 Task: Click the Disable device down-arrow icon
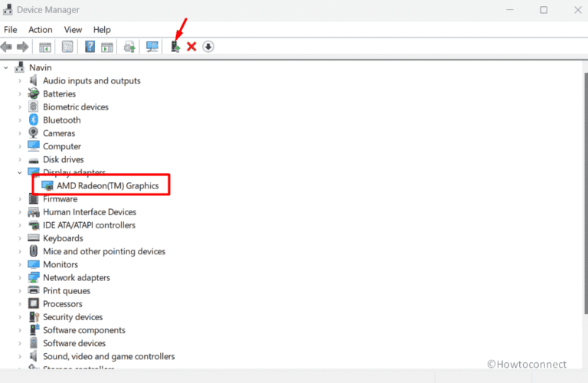pyautogui.click(x=208, y=47)
